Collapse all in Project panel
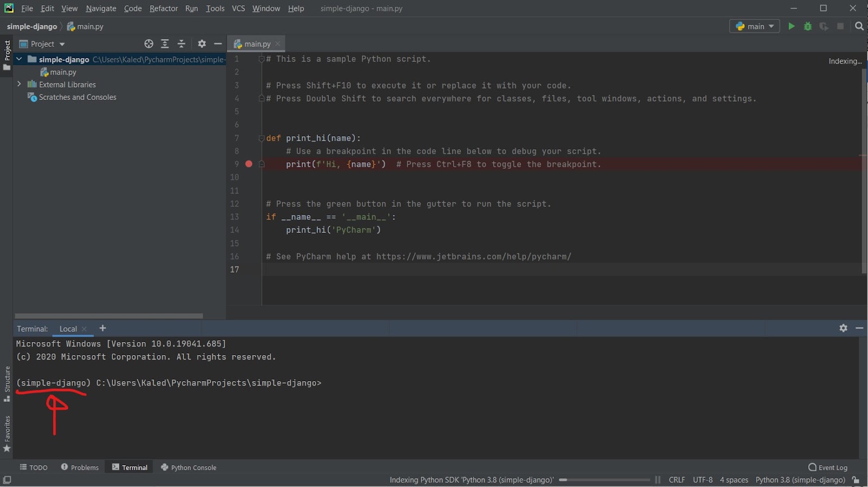This screenshot has height=487, width=868. pos(182,44)
